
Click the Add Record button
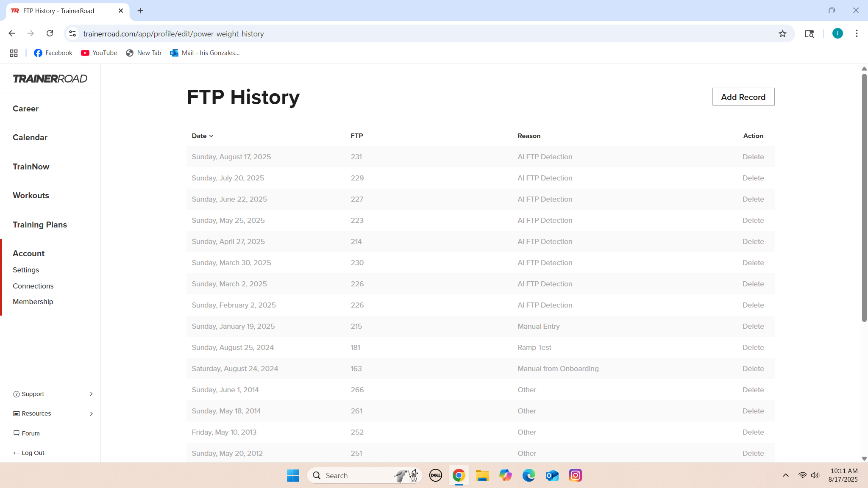(x=743, y=97)
